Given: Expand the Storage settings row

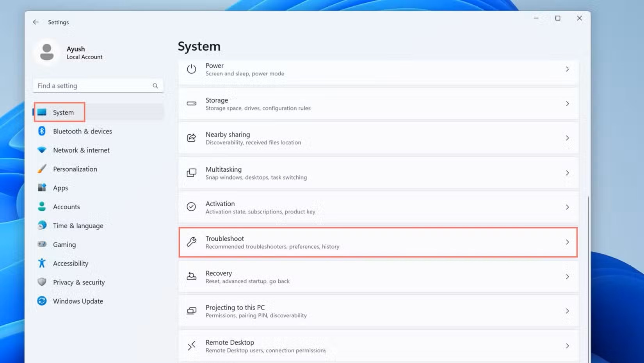Looking at the screenshot, I should tap(568, 104).
